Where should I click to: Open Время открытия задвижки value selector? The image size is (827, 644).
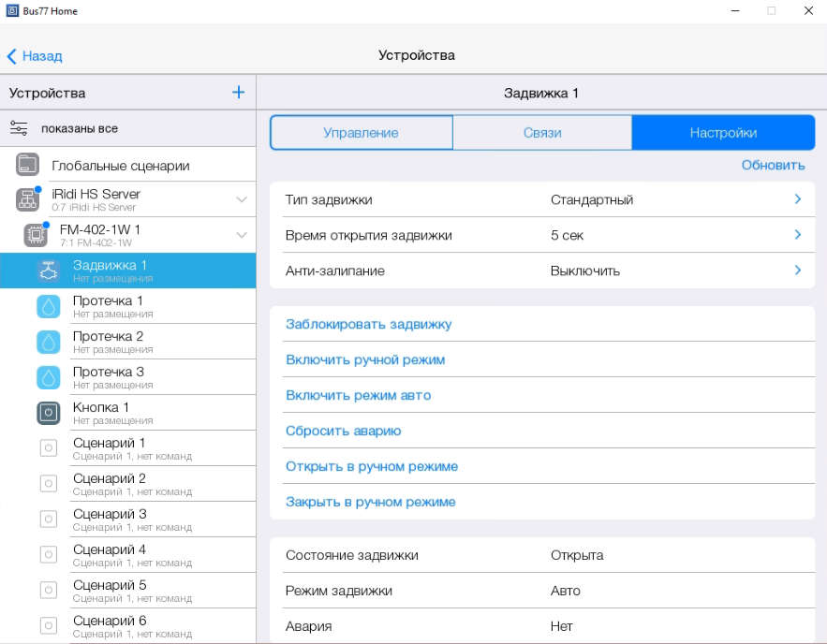pyautogui.click(x=798, y=235)
